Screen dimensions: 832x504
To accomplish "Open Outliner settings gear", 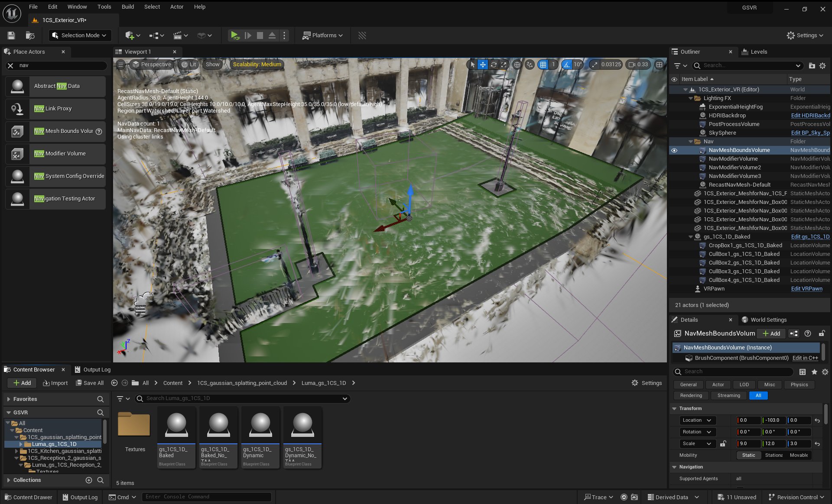I will point(822,65).
